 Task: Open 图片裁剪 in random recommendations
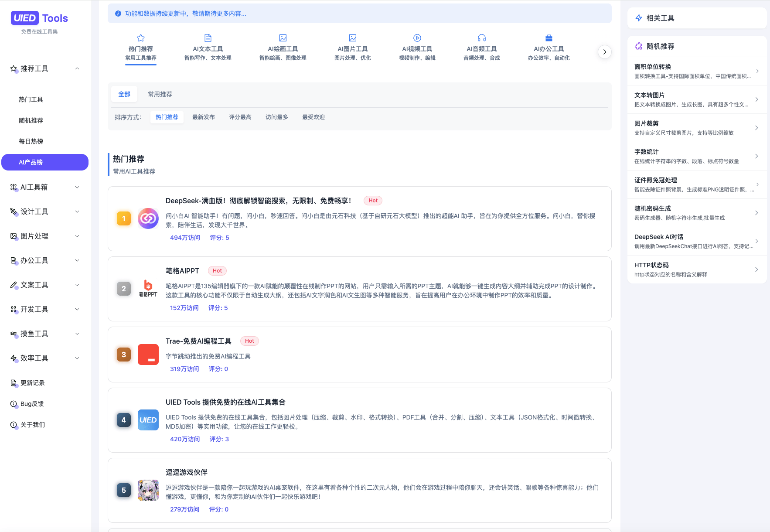[x=697, y=128]
